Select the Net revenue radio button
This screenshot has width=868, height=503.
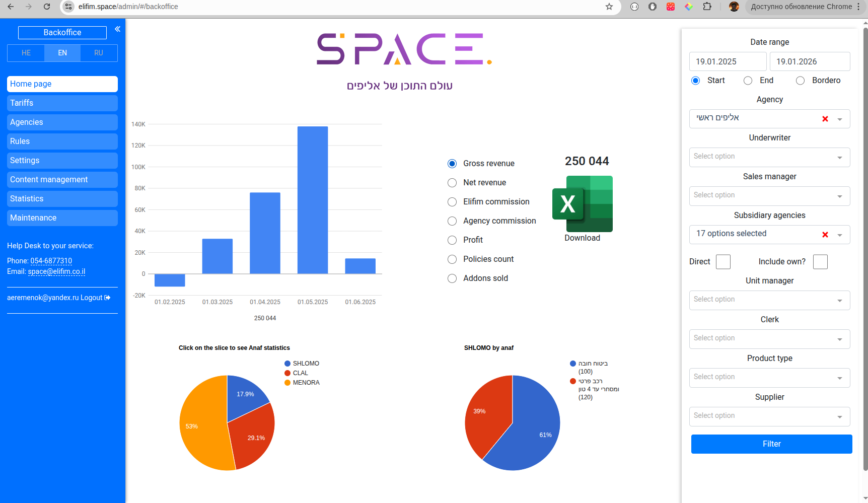tap(452, 183)
